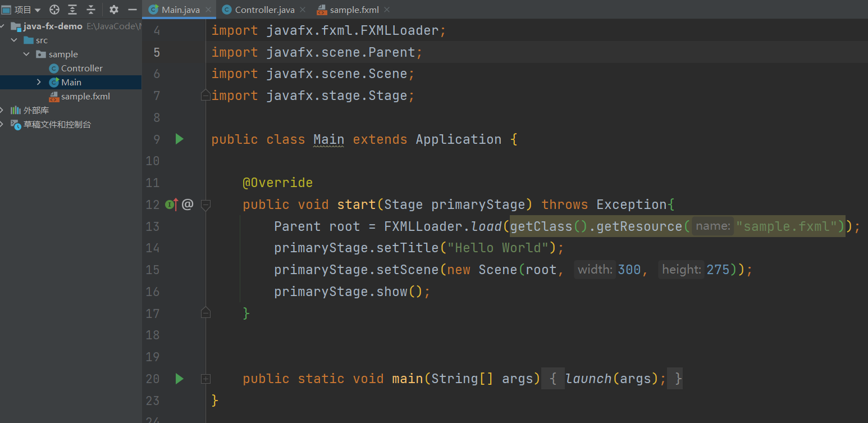Collapse the start method fold marker line 12
868x423 pixels.
(x=205, y=204)
